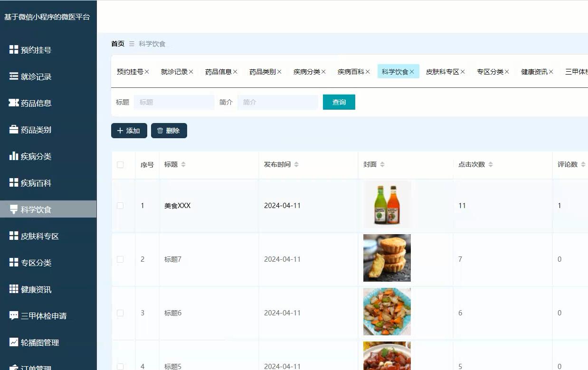
Task: Tick the checkbox for row 美食XXX
Action: [120, 205]
